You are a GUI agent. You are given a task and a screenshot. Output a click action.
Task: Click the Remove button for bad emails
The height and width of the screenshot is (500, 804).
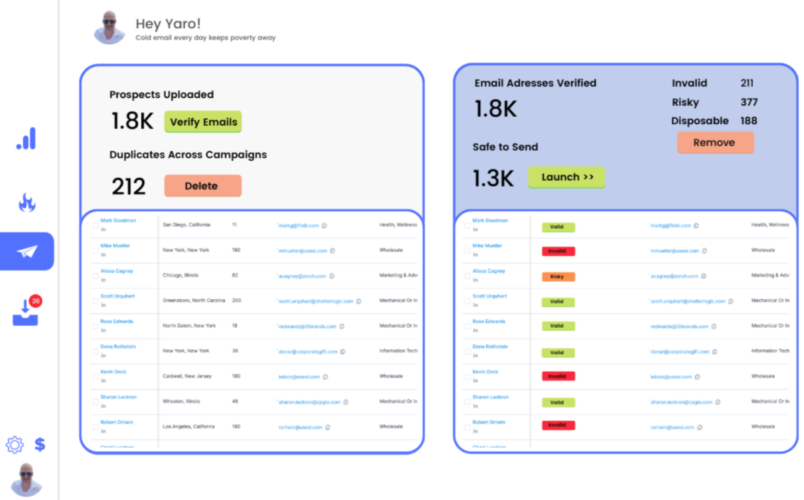(715, 143)
